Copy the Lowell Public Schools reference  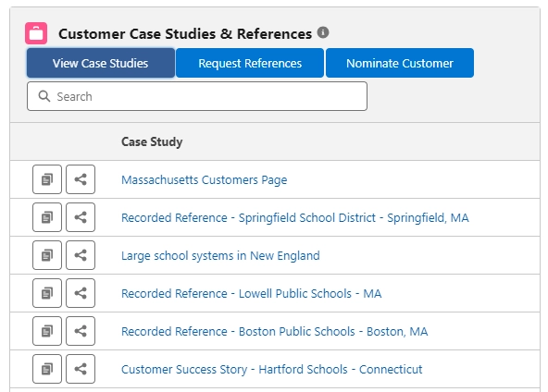coord(47,293)
